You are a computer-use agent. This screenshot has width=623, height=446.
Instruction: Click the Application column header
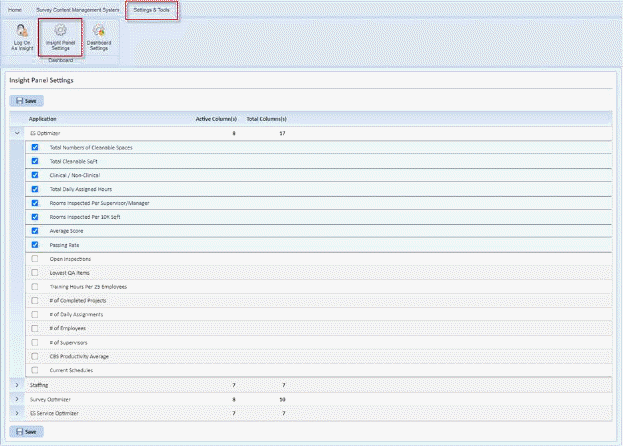pyautogui.click(x=43, y=118)
